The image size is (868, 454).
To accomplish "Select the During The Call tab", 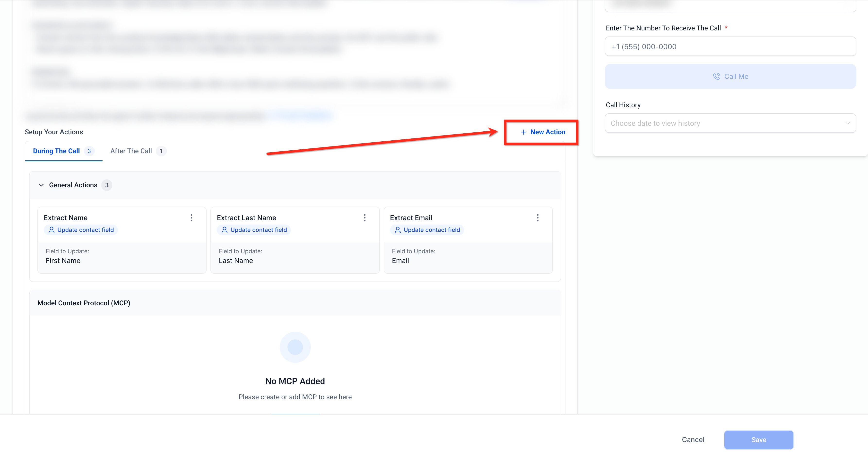I will 56,151.
